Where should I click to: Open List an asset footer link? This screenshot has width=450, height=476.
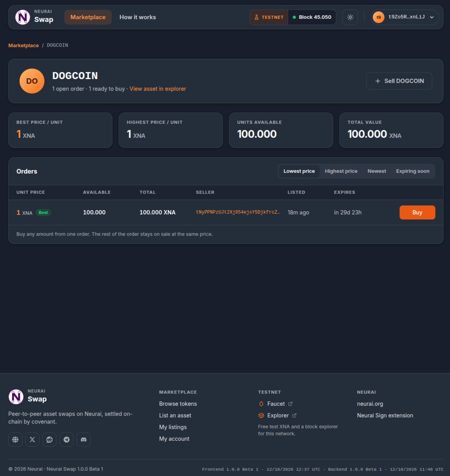click(x=175, y=415)
